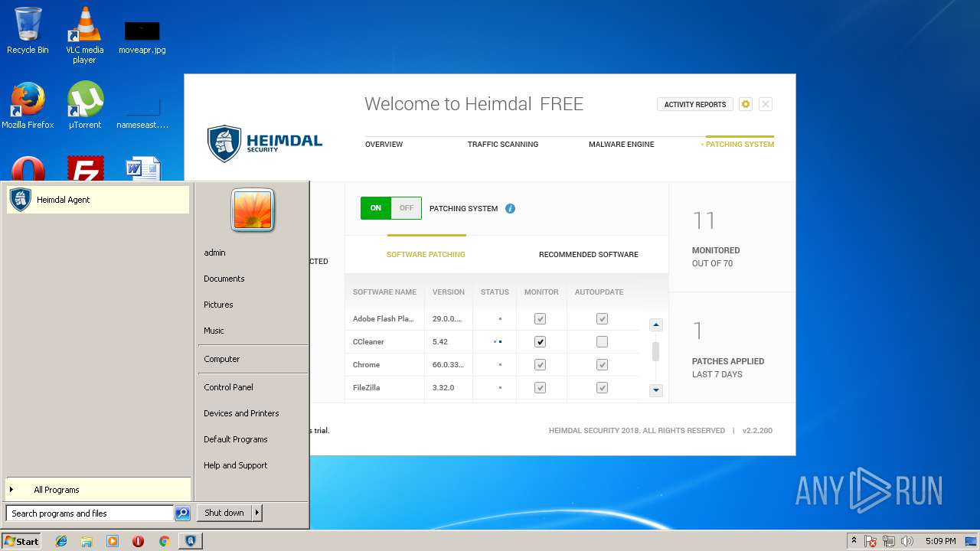Click Show desktop icon beside clock
980x551 pixels.
click(971, 541)
